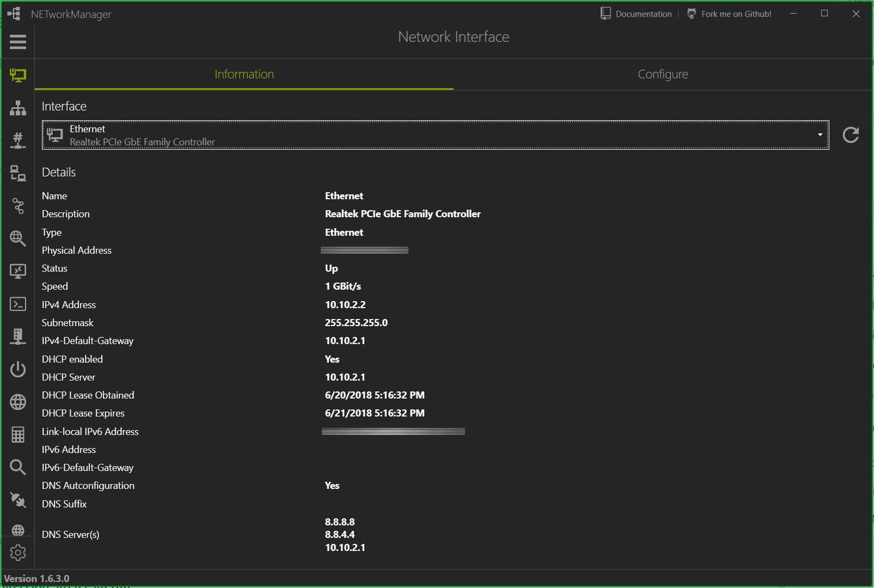The height and width of the screenshot is (588, 874).
Task: Select the Information tab
Action: click(x=244, y=75)
